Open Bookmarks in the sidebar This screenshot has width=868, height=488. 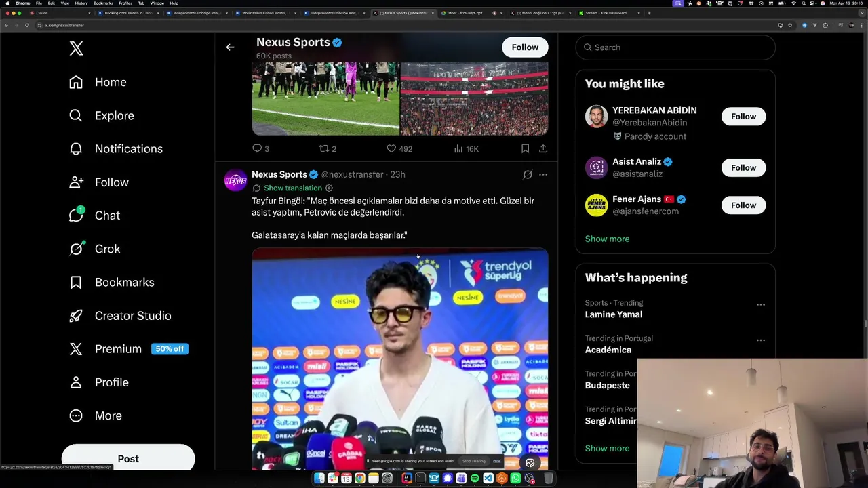[x=112, y=282]
